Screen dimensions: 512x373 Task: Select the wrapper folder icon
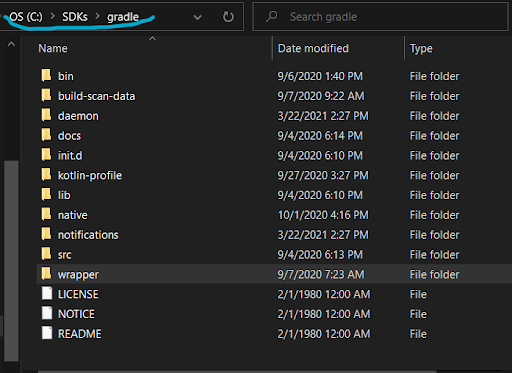[46, 274]
